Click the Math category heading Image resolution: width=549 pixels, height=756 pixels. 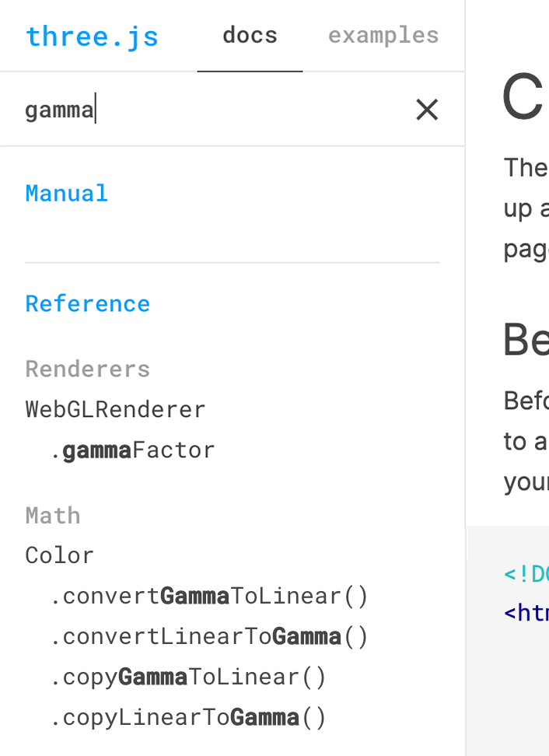pyautogui.click(x=52, y=514)
